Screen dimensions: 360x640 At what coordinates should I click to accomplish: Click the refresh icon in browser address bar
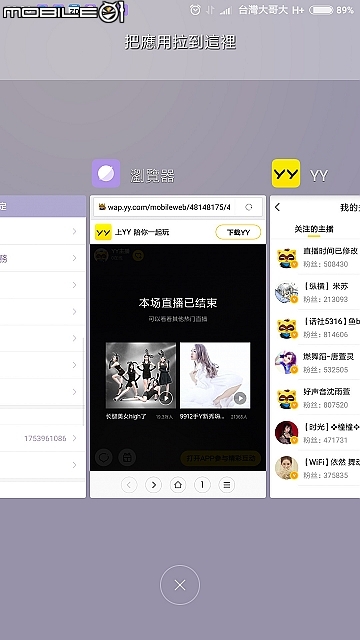(249, 207)
